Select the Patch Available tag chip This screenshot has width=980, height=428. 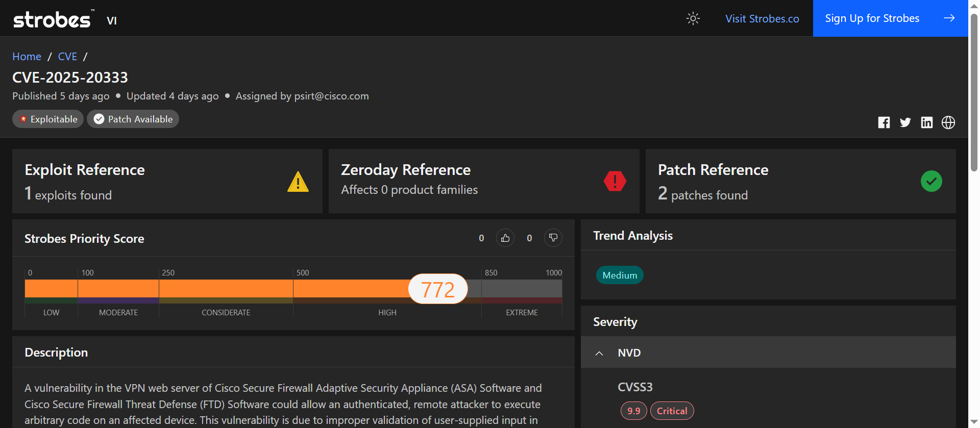133,119
